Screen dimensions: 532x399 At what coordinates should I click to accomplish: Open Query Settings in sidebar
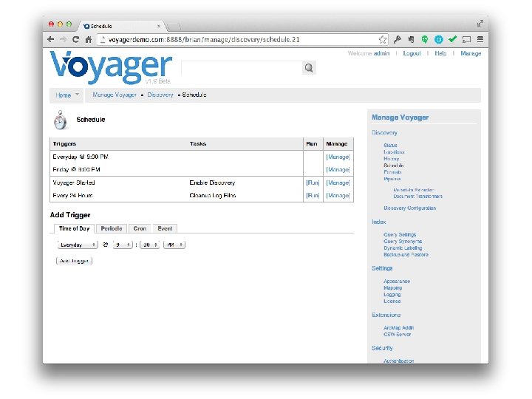[400, 235]
